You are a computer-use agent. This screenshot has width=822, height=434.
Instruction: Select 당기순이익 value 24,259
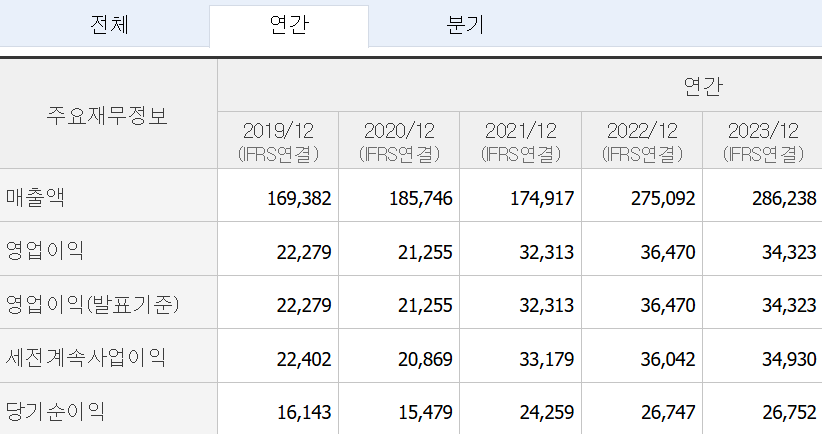tap(547, 413)
